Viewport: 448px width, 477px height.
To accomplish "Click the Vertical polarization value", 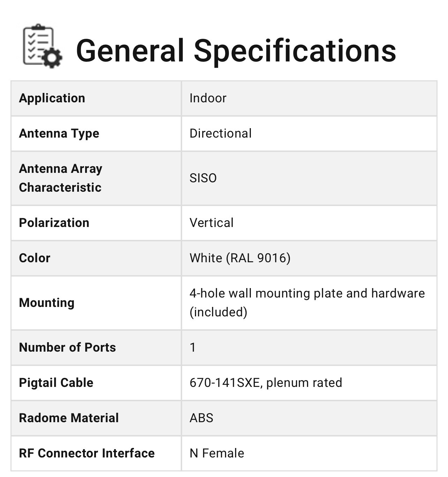I will point(211,223).
